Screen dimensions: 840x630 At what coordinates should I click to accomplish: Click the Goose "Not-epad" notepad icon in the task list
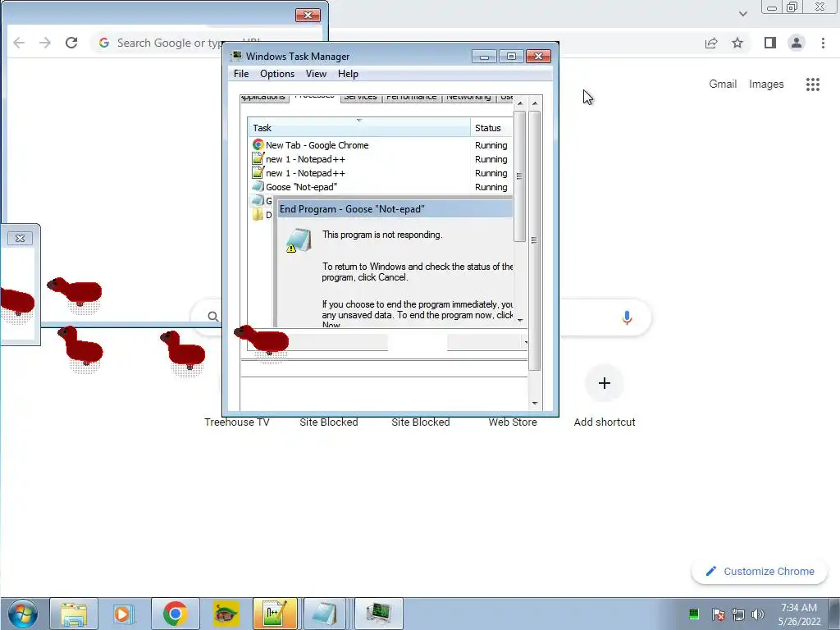(x=258, y=186)
